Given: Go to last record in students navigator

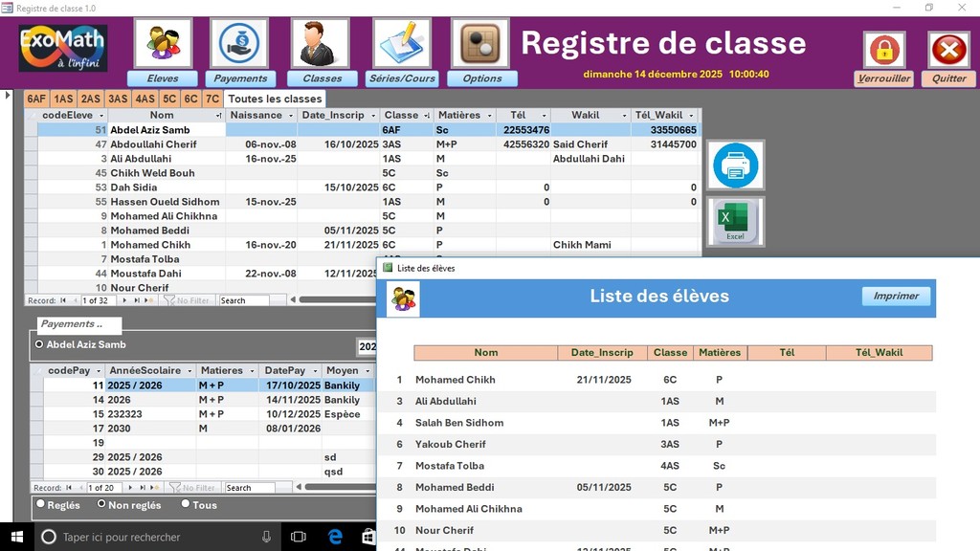Looking at the screenshot, I should [x=136, y=300].
